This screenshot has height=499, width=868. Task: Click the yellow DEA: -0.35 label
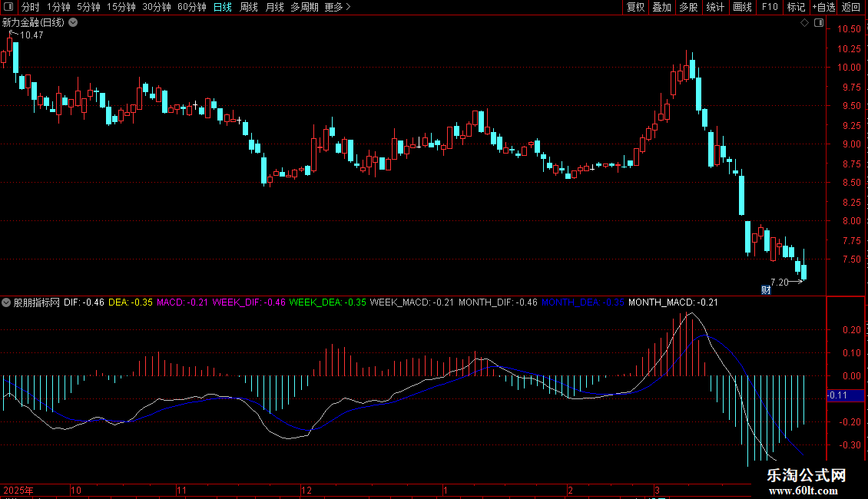(x=131, y=302)
